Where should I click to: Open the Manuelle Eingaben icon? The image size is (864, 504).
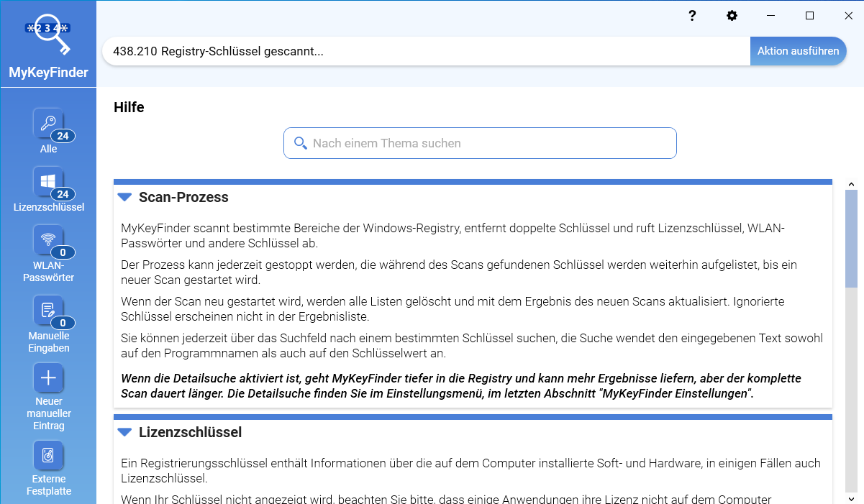tap(48, 311)
